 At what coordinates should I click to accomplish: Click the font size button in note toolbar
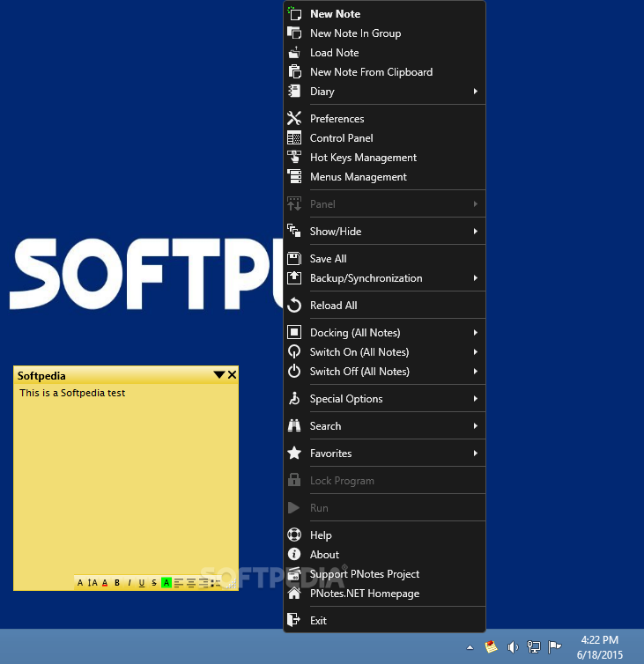[93, 583]
